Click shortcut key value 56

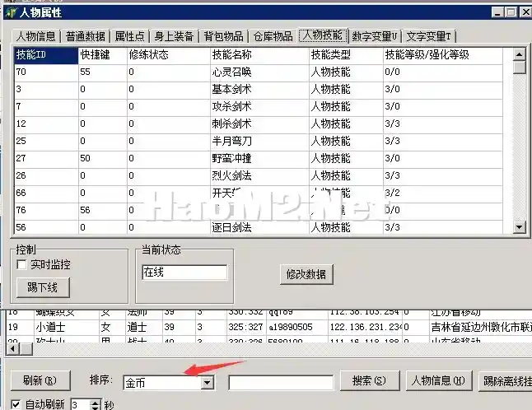(x=102, y=211)
